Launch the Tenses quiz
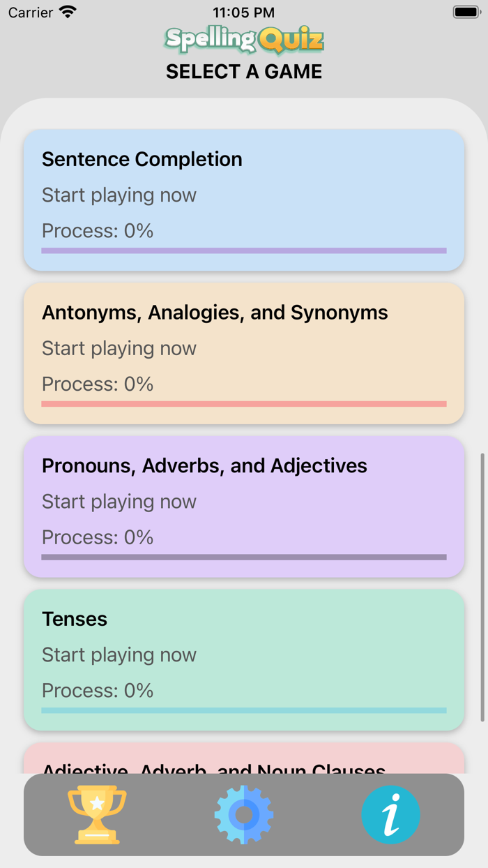 [244, 659]
